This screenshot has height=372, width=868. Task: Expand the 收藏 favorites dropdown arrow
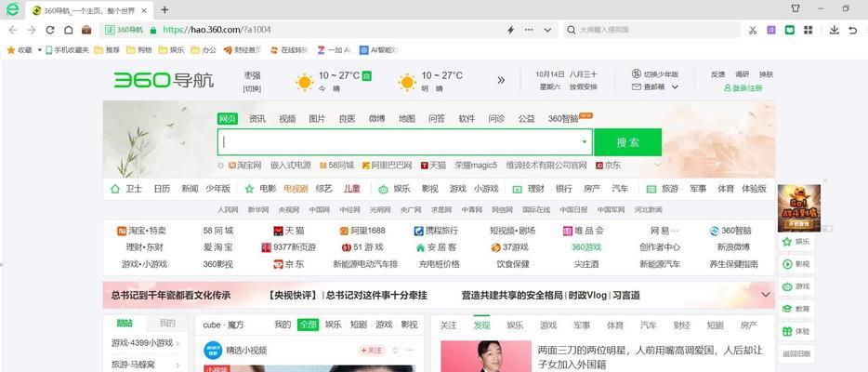(39, 50)
